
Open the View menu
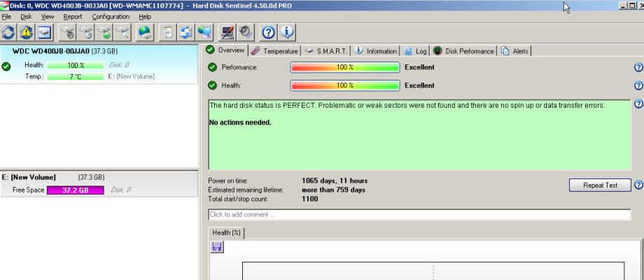point(48,17)
